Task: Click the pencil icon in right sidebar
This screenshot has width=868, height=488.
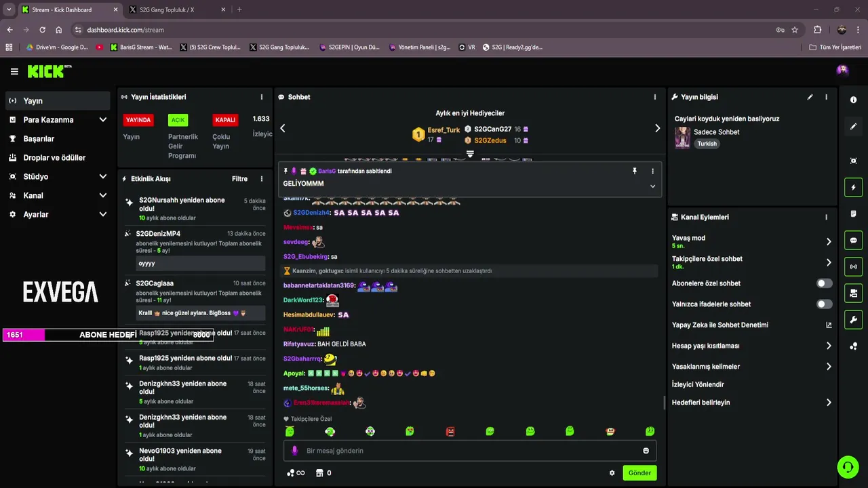Action: coord(853,126)
